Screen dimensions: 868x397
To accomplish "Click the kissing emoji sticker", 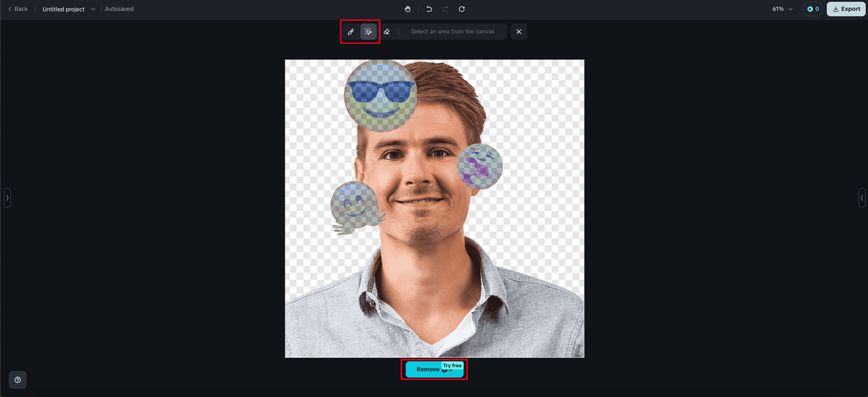I will pyautogui.click(x=479, y=165).
